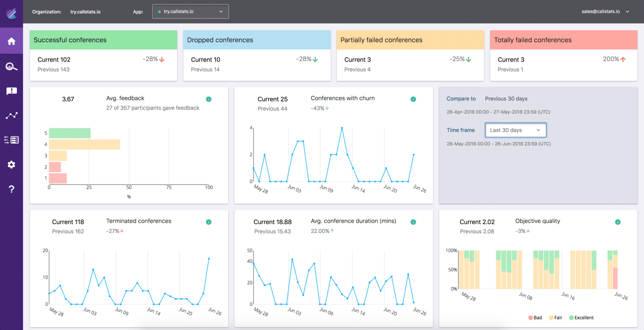
Task: Click info icon for Avg. feedback
Action: pos(208,99)
